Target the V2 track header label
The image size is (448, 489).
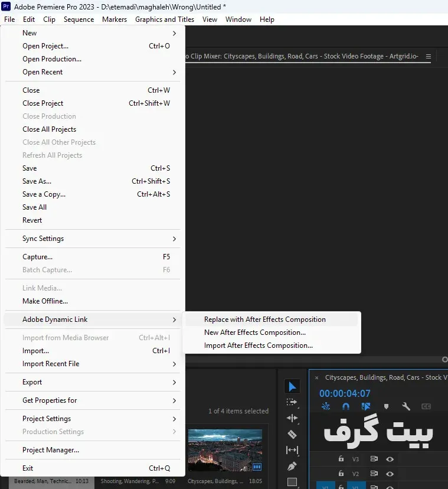[355, 474]
